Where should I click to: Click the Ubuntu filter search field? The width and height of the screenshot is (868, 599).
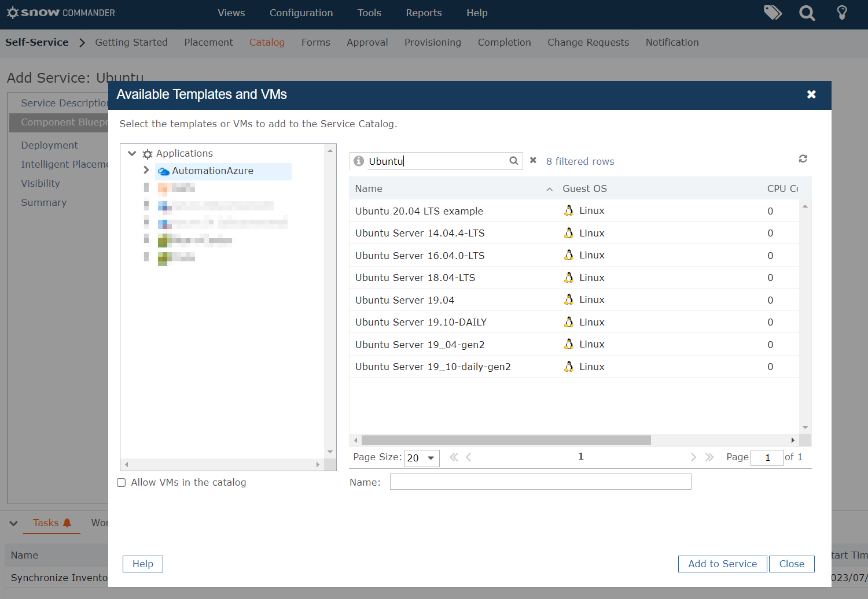(437, 161)
